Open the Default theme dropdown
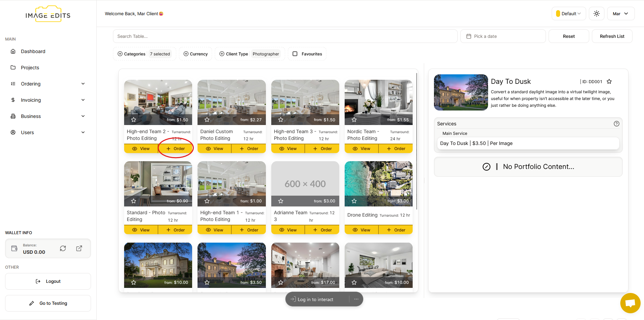The image size is (644, 320). tap(569, 14)
